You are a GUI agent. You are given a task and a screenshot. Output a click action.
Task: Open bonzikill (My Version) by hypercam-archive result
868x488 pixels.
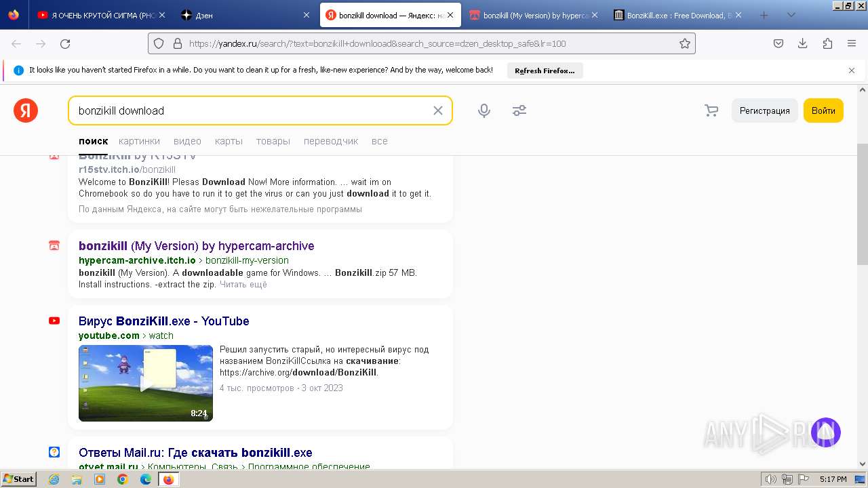pos(197,246)
